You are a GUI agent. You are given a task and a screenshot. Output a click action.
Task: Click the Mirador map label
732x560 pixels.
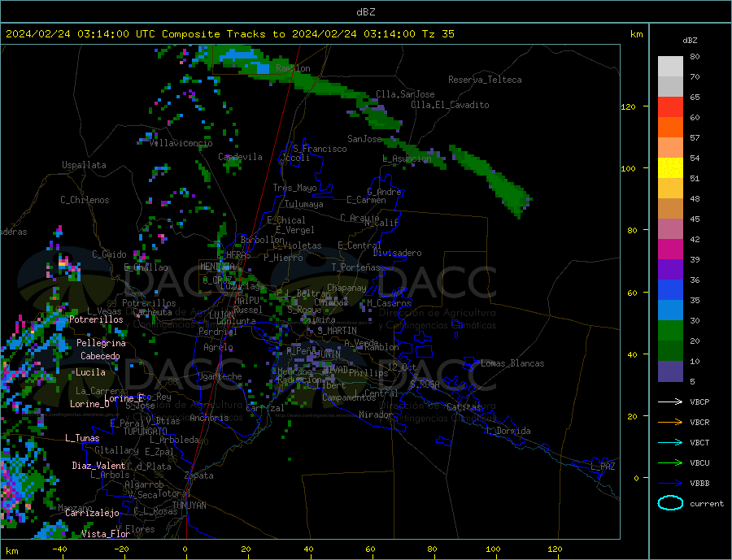coord(376,415)
